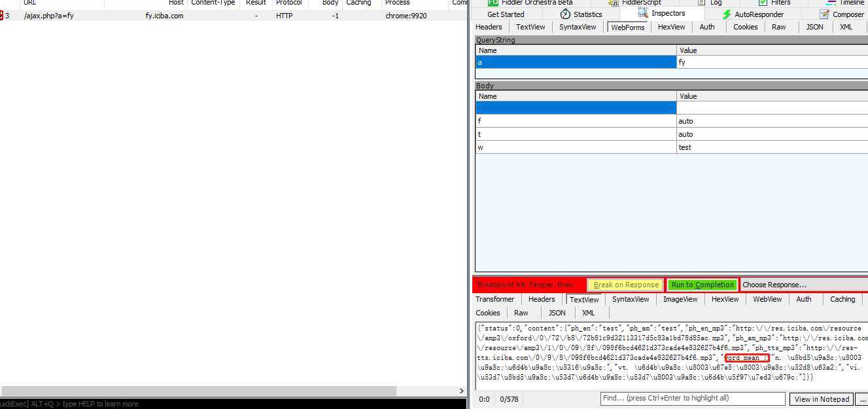Click the fy.iciba.com host cell
The height and width of the screenshot is (409, 868).
click(x=164, y=15)
